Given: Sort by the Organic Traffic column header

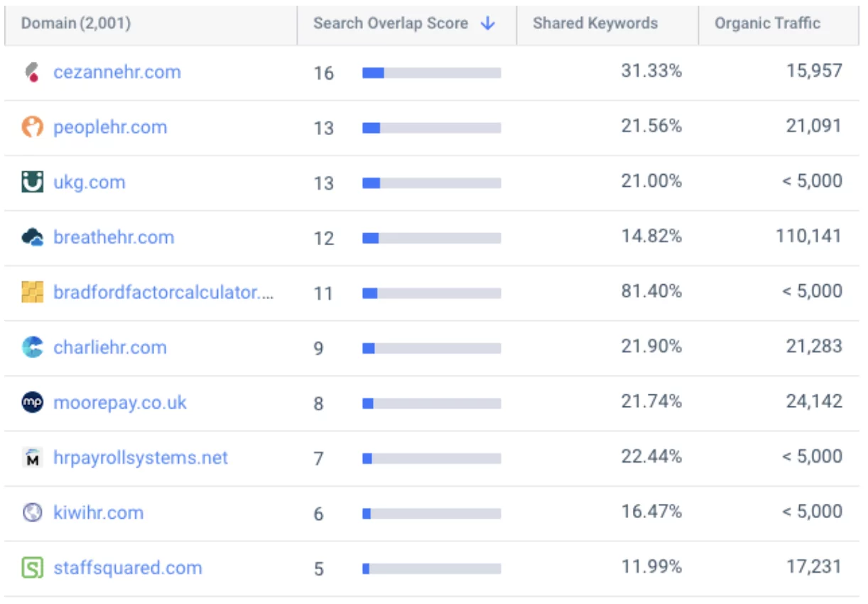Looking at the screenshot, I should (x=767, y=23).
